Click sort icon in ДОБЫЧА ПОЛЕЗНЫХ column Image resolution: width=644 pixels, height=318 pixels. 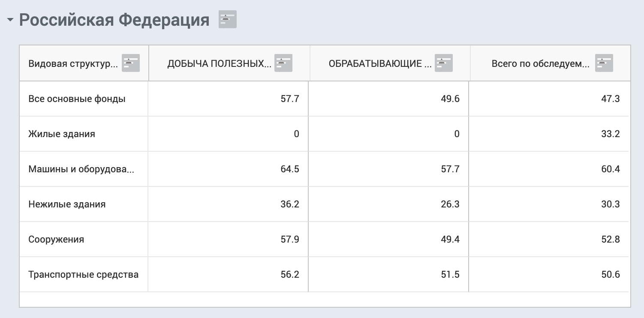click(283, 63)
